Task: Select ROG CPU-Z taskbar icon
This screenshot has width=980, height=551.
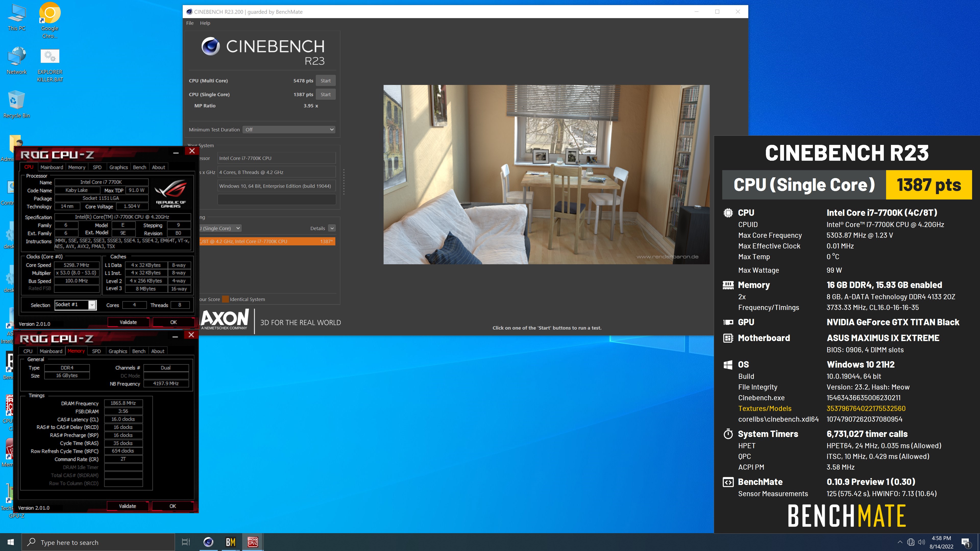Action: (x=253, y=542)
